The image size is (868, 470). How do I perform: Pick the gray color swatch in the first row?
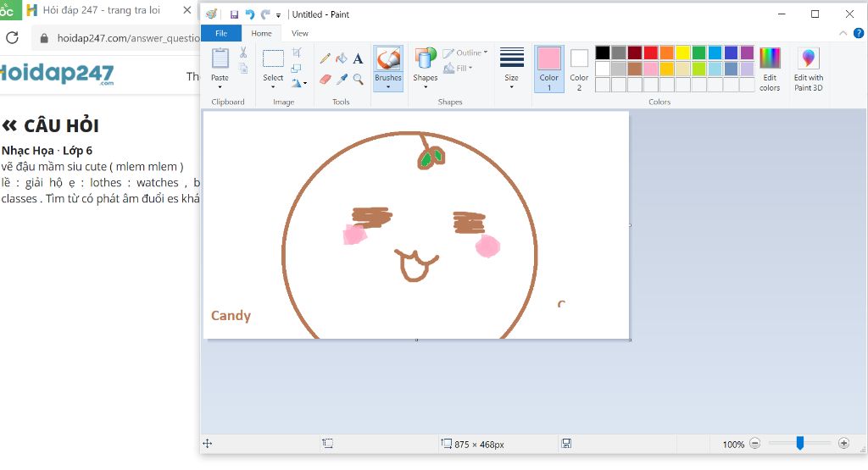click(619, 53)
